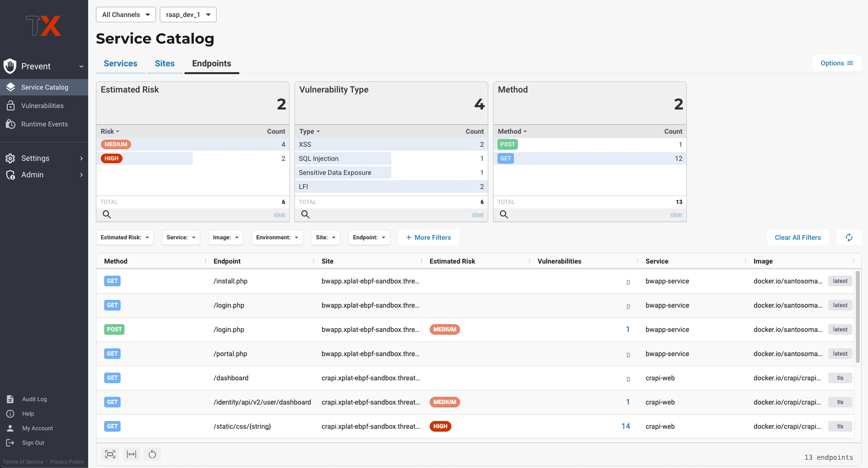Viewport: 868px width, 468px height.
Task: Filter by LFI vulnerability type row
Action: (x=391, y=187)
